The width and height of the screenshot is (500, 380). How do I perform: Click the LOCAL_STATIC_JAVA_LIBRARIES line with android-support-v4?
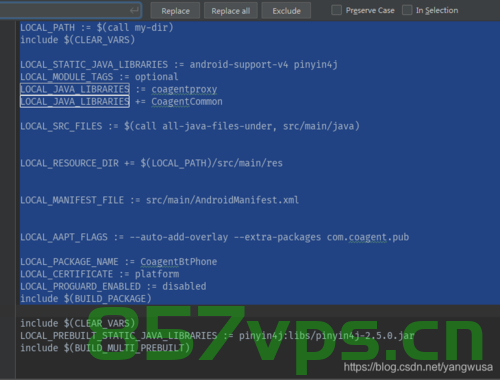coord(179,64)
